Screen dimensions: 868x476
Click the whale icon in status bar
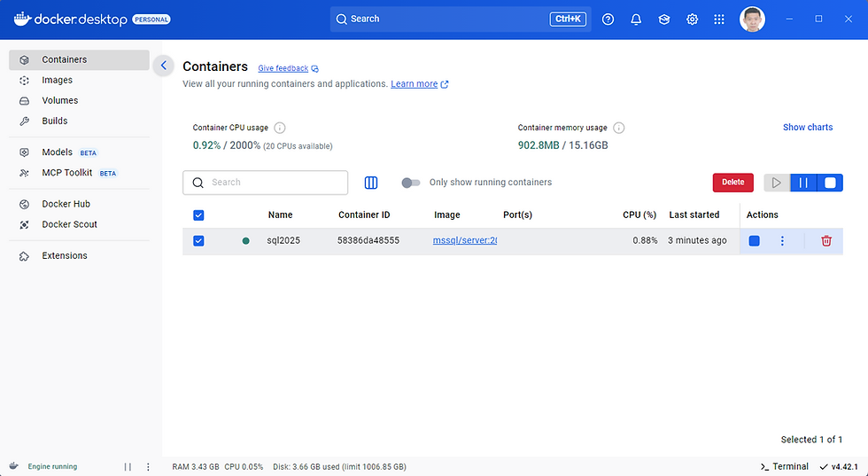(x=14, y=466)
